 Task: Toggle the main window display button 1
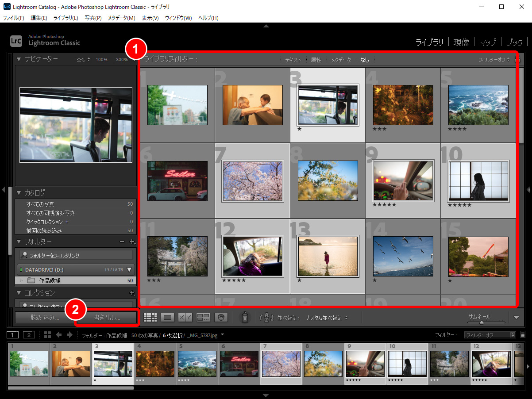(13, 335)
